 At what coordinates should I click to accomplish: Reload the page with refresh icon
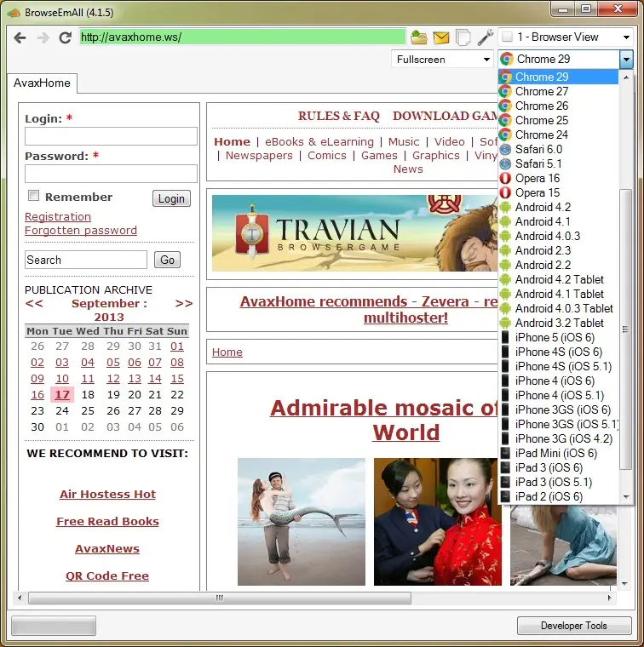click(x=66, y=37)
